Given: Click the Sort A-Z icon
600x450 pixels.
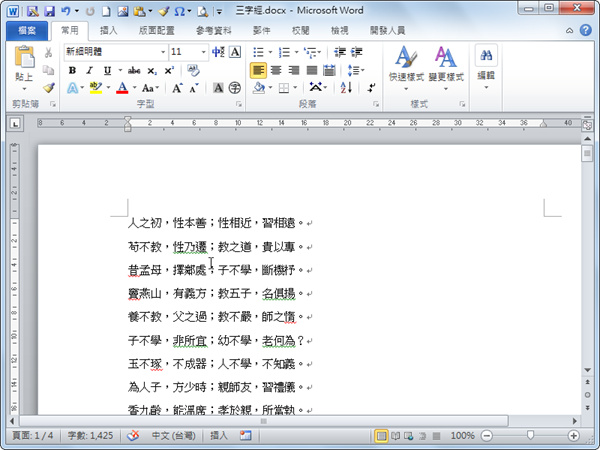Looking at the screenshot, I should 346,88.
